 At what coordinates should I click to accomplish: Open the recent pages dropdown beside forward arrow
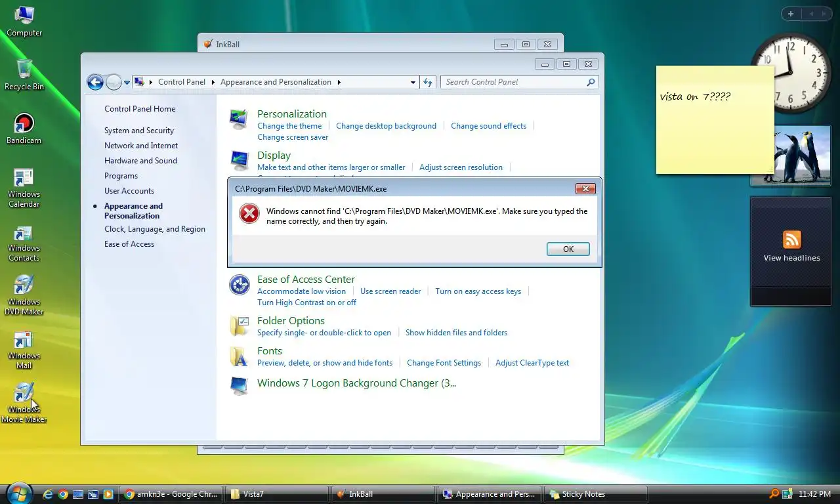pos(127,83)
